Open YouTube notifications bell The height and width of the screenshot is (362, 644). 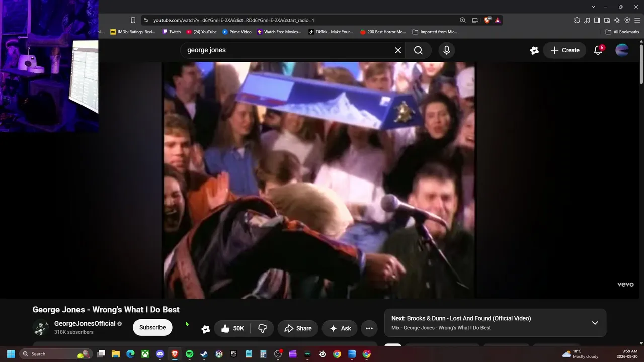pyautogui.click(x=598, y=50)
